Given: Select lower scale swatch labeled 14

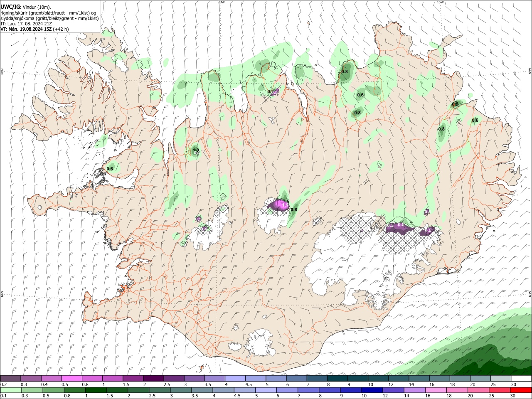Looking at the screenshot, I should pos(414,390).
